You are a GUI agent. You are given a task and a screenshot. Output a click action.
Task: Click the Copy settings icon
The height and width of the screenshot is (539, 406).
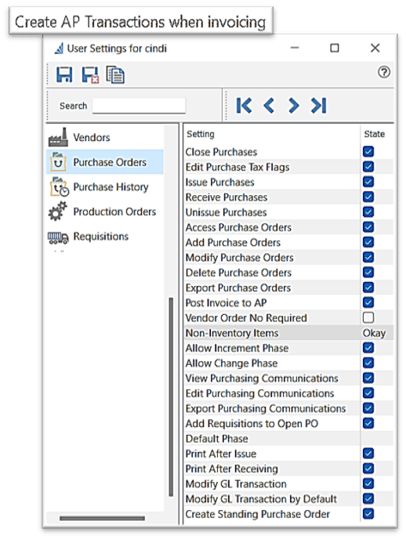coord(115,75)
